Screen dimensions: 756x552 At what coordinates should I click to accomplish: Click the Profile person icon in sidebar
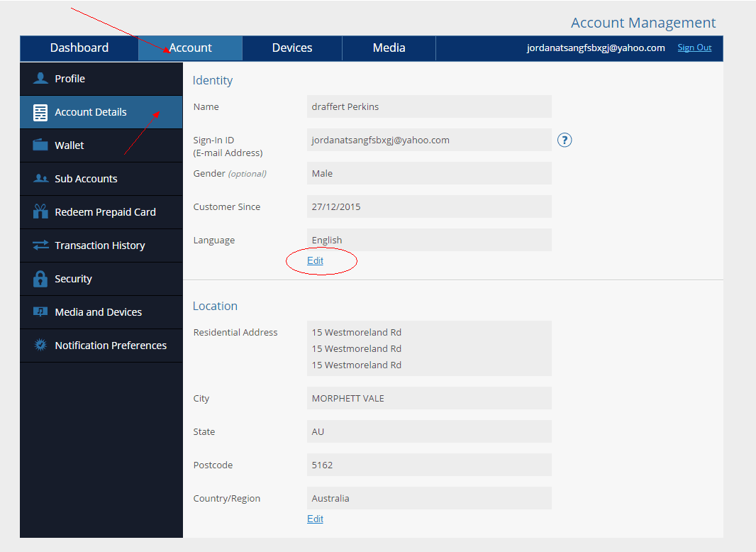[40, 79]
